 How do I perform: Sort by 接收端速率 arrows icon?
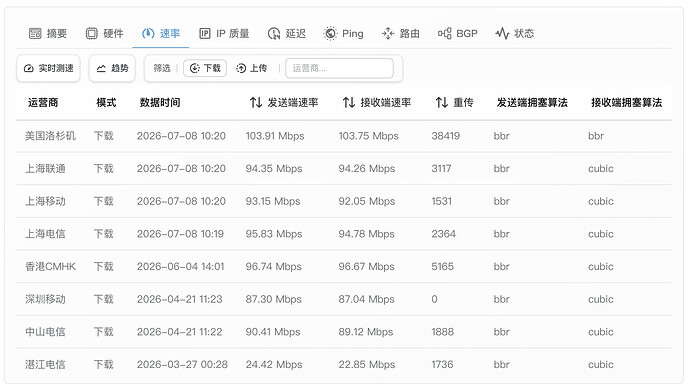point(349,102)
